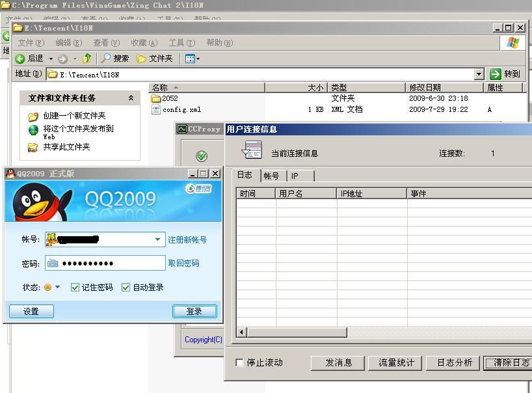Viewport: 532px width, 393px height.
Task: Click the event column header in log table
Action: tap(470, 193)
